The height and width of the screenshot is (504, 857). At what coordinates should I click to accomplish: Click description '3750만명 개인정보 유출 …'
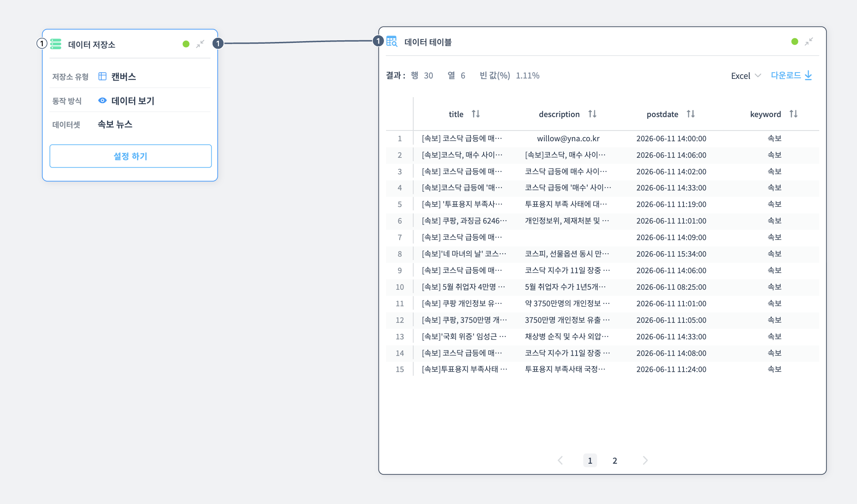click(x=567, y=320)
